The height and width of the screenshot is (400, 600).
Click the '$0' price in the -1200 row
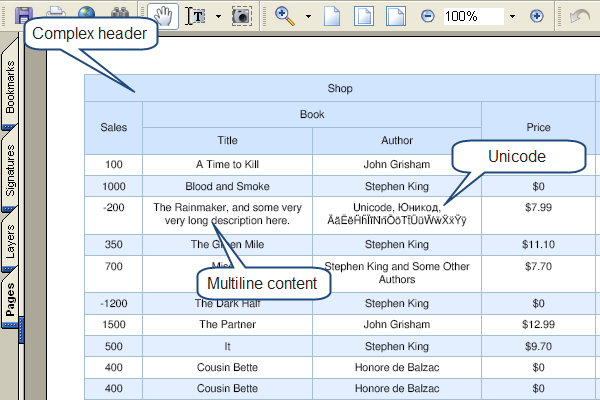(538, 304)
